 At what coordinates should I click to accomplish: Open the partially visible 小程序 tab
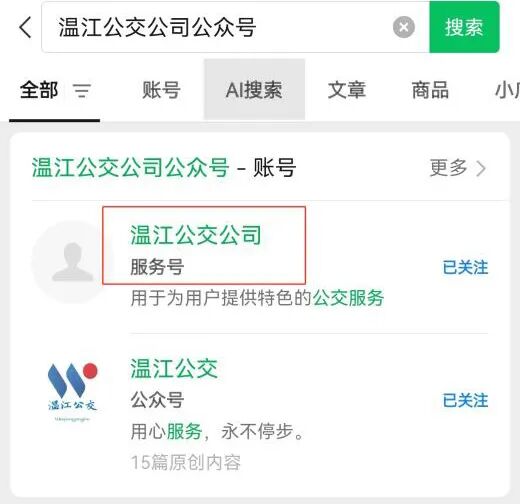coord(507,90)
